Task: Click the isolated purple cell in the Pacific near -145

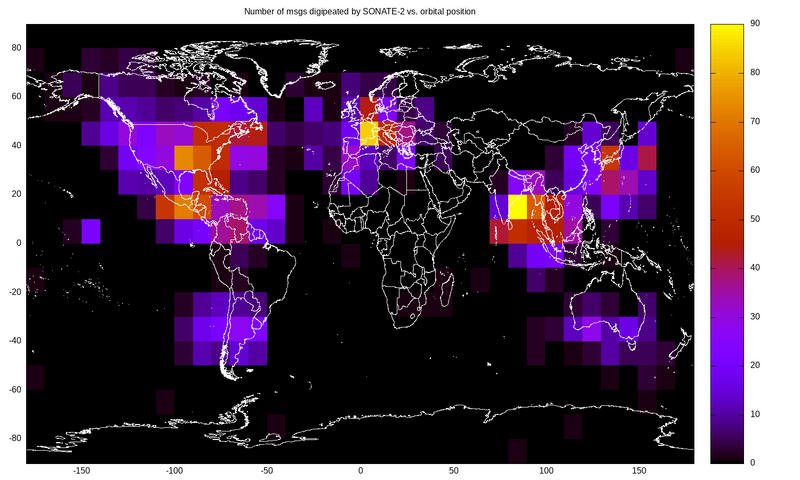Action: click(90, 231)
